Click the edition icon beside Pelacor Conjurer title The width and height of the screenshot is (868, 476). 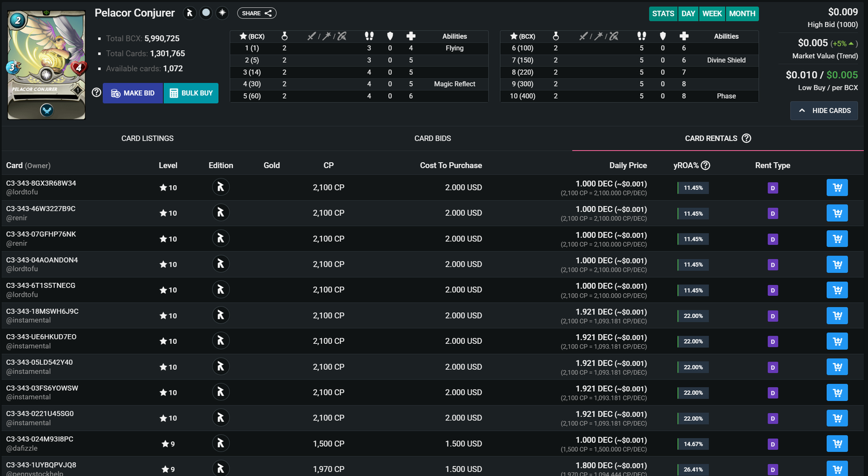[x=190, y=13]
